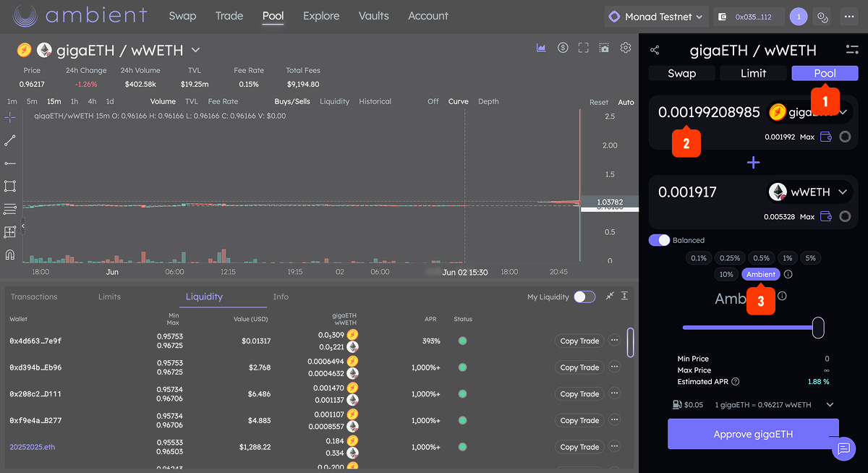Screen dimensions: 868x473
Task: Copy trade for wallet 0xd394b…Eb96
Action: click(x=579, y=367)
